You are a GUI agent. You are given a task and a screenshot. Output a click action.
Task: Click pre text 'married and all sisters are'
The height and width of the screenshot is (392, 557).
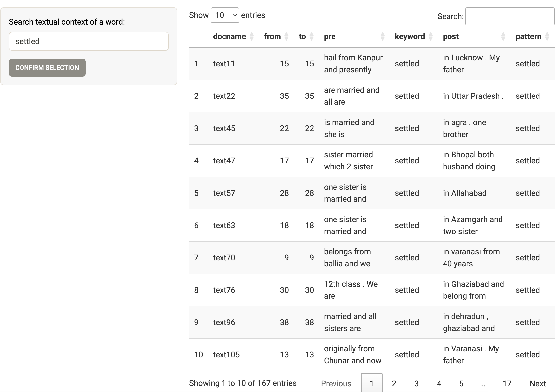350,322
